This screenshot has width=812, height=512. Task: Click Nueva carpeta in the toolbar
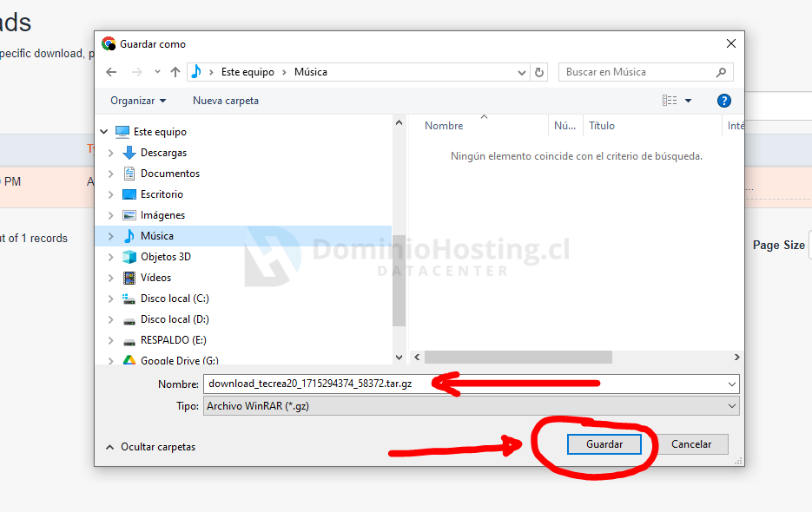[226, 101]
